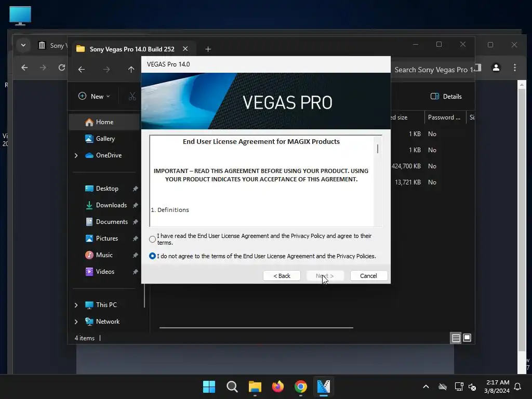
Task: Click the 13,721 KB size cell
Action: point(407,182)
